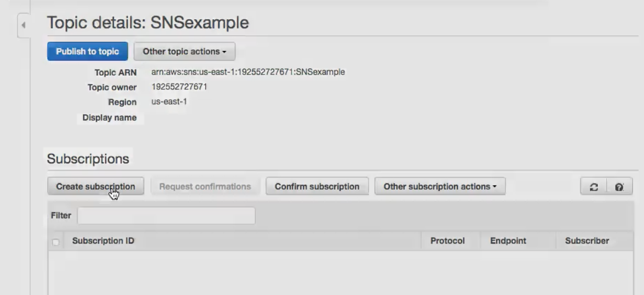Click the Publish to topic button

pos(88,52)
